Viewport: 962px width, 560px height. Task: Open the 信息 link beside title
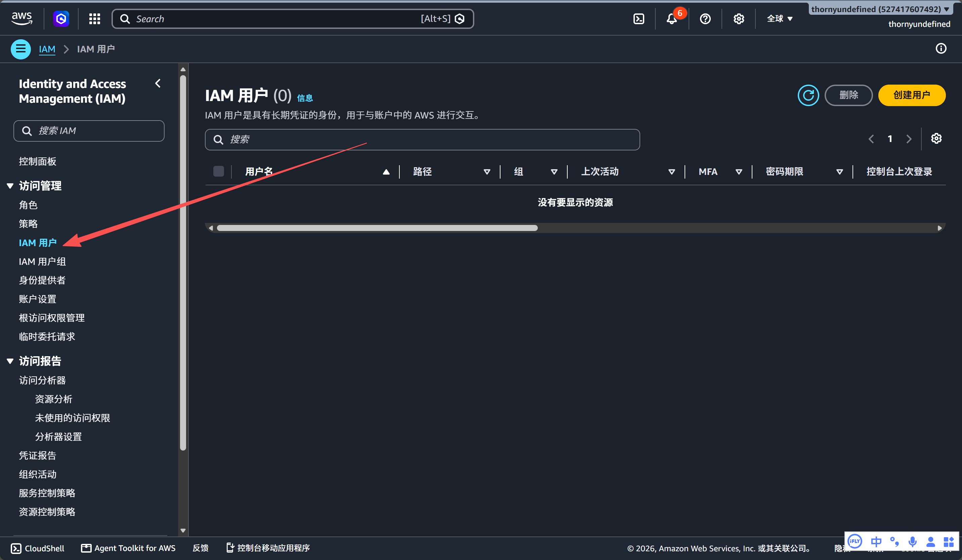tap(305, 98)
